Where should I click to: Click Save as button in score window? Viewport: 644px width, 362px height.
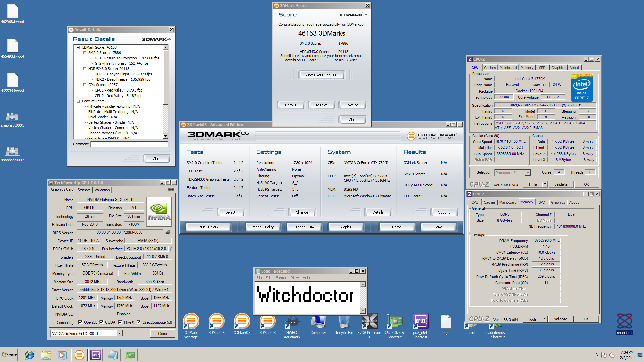(x=353, y=105)
